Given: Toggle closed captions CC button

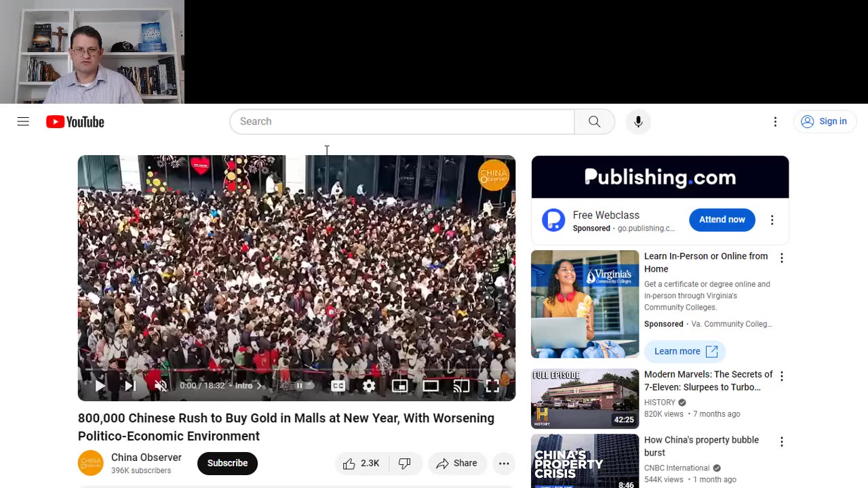Looking at the screenshot, I should pyautogui.click(x=338, y=386).
